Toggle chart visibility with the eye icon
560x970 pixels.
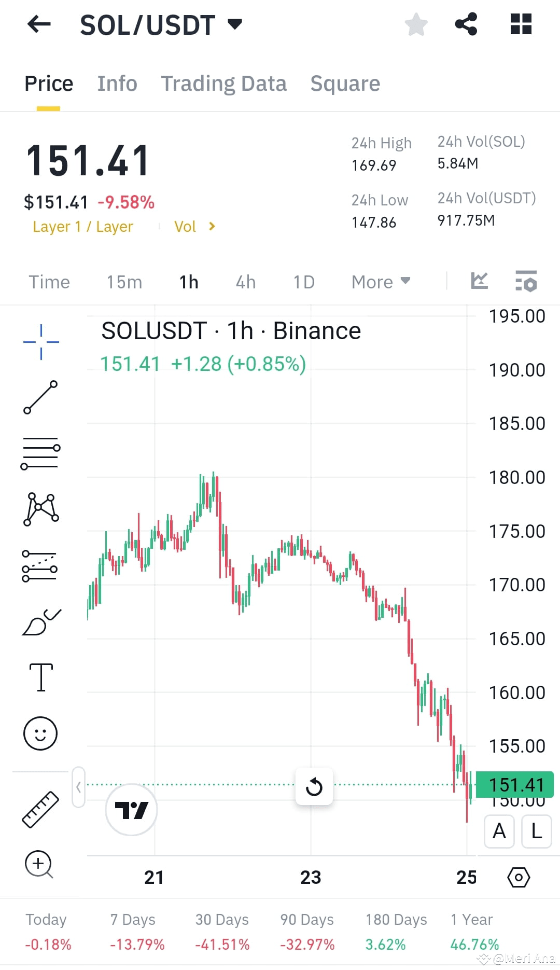point(518,877)
